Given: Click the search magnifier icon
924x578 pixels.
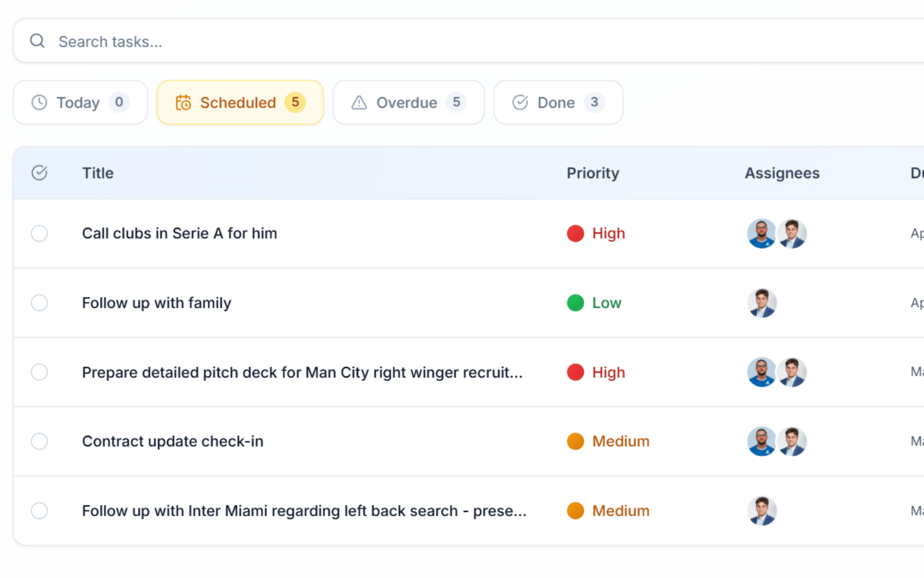Looking at the screenshot, I should click(x=38, y=41).
